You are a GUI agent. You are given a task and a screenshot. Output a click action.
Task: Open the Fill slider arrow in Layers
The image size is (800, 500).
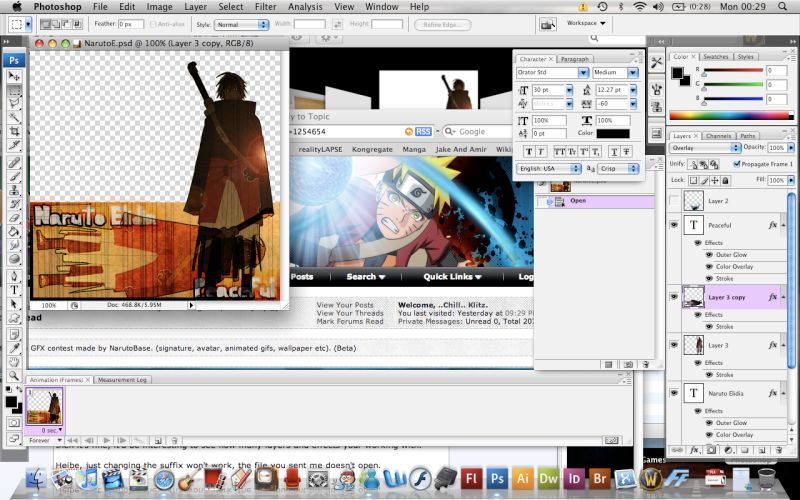point(791,180)
